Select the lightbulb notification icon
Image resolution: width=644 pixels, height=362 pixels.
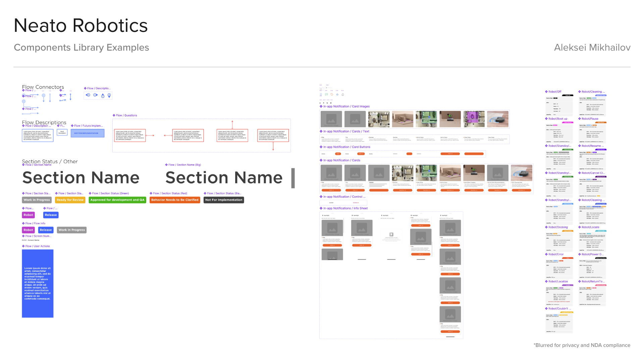click(x=321, y=95)
